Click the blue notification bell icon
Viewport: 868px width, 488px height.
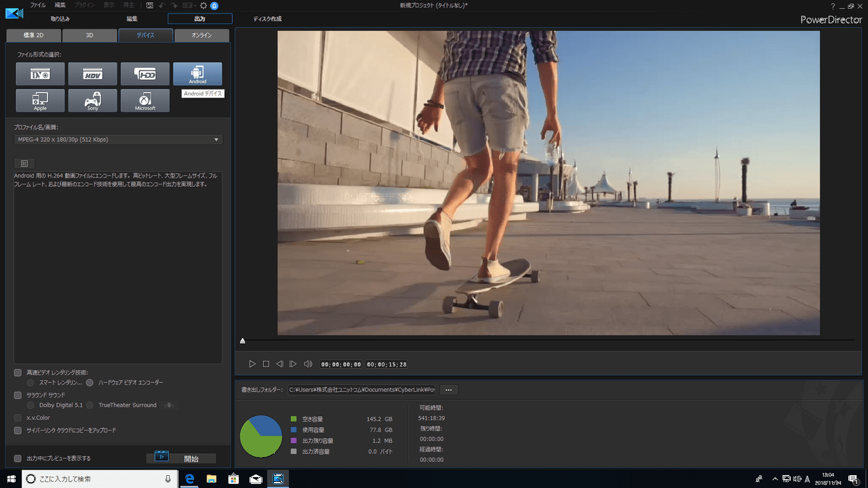tap(214, 5)
